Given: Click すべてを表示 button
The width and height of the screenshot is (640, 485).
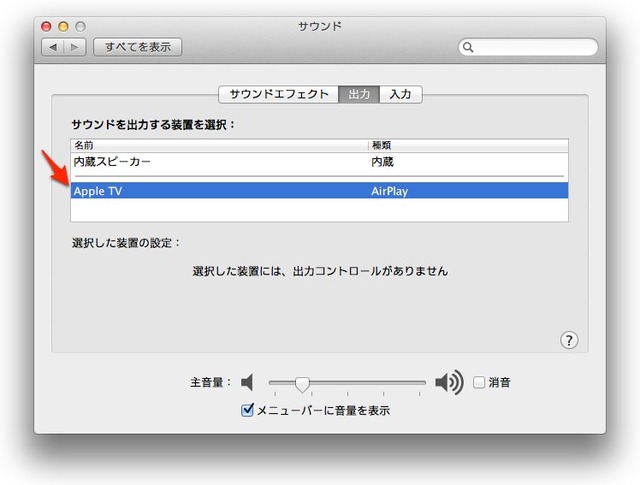Looking at the screenshot, I should tap(138, 47).
